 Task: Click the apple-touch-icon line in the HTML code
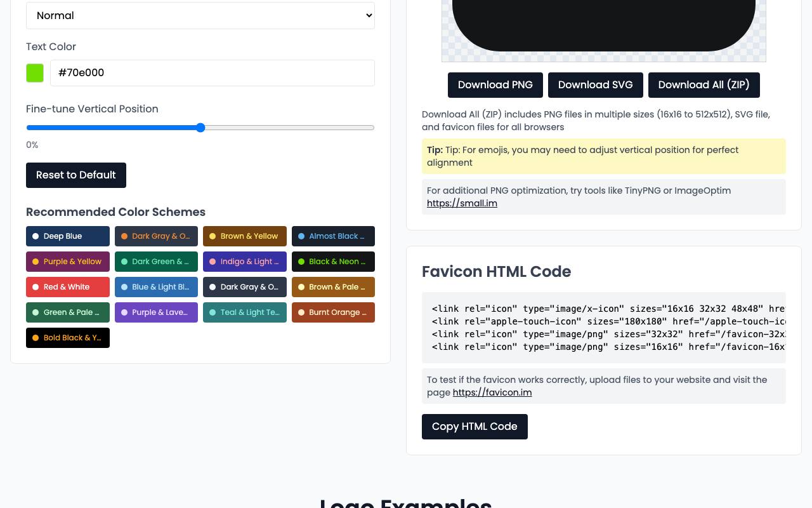[609, 321]
